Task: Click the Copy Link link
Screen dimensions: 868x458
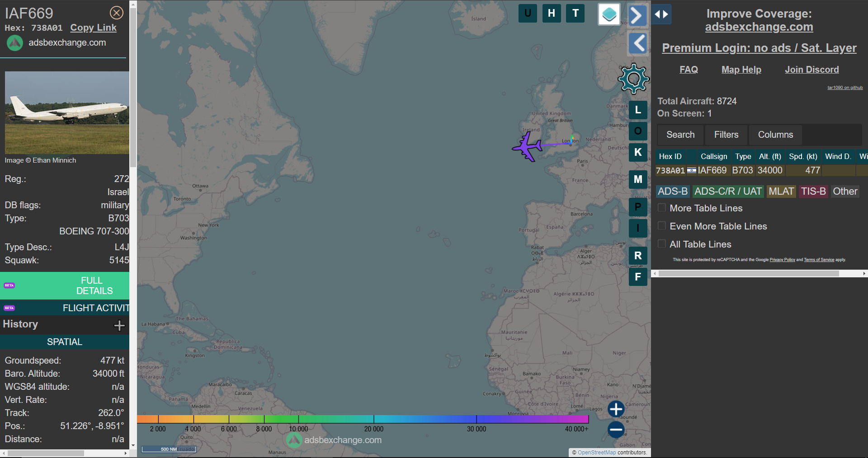Action: tap(93, 28)
